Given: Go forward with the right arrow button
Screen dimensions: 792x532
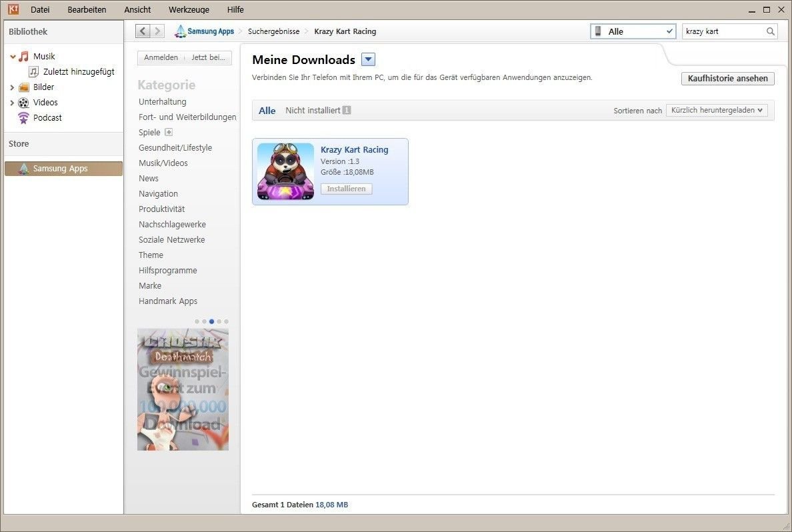Looking at the screenshot, I should 157,31.
